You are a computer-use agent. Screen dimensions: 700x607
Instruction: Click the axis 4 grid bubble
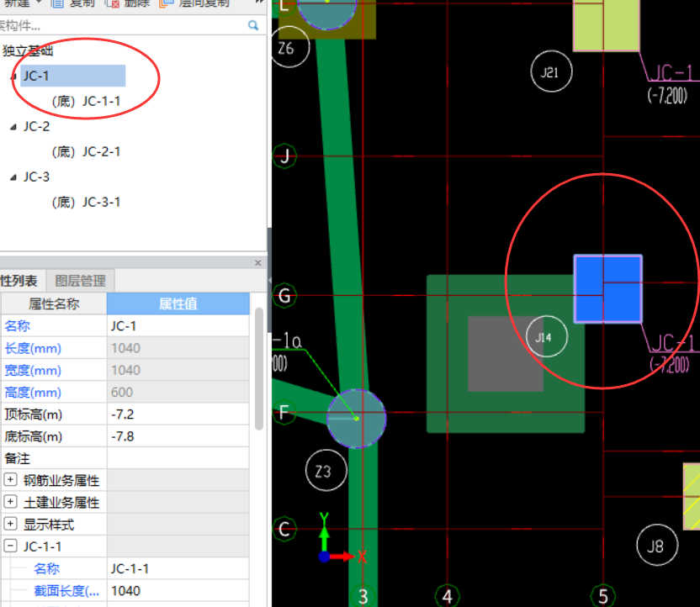(x=448, y=596)
